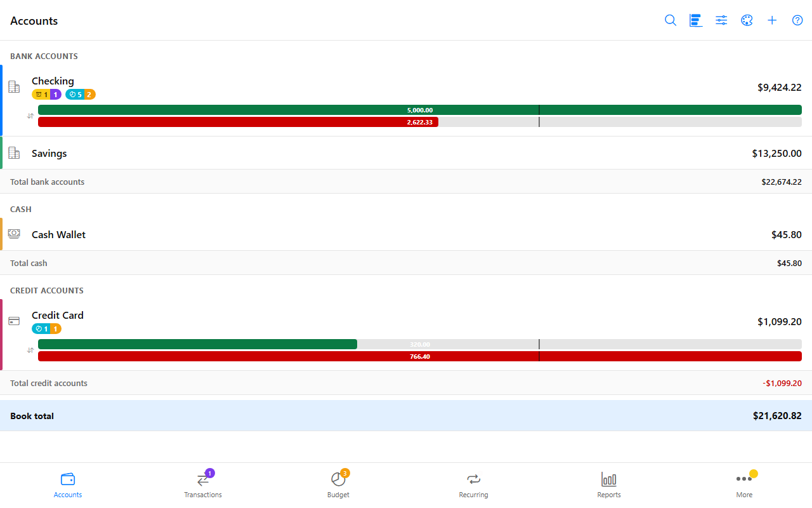The height and width of the screenshot is (508, 812).
Task: Click the Savings account building icon
Action: [14, 153]
